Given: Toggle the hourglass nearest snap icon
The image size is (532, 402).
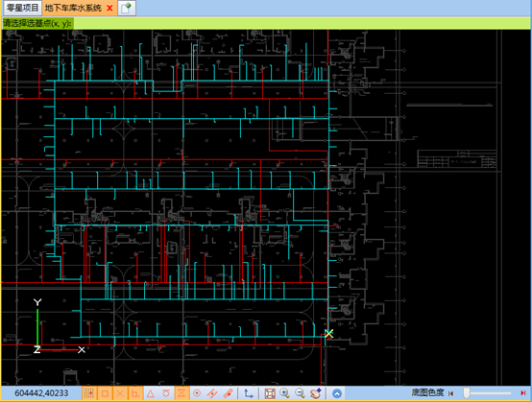Looking at the screenshot, I should (181, 393).
